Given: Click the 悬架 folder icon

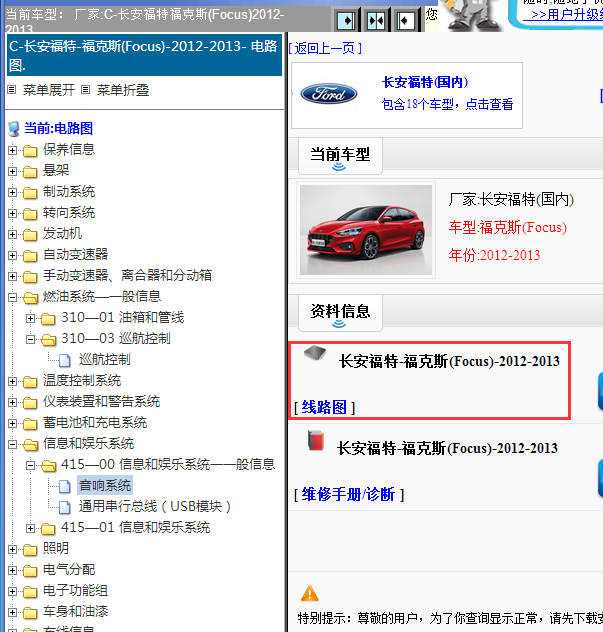Looking at the screenshot, I should tap(30, 171).
